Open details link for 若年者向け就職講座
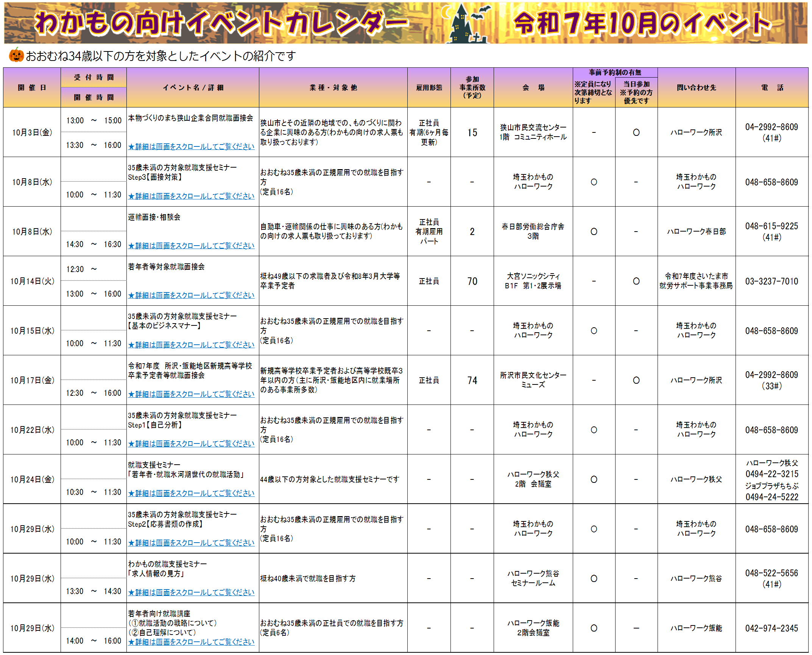The image size is (812, 655). click(x=191, y=642)
